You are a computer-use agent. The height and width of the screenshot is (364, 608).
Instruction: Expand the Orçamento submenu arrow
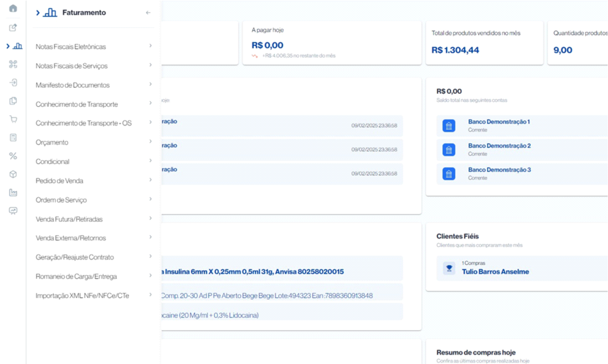(x=150, y=141)
